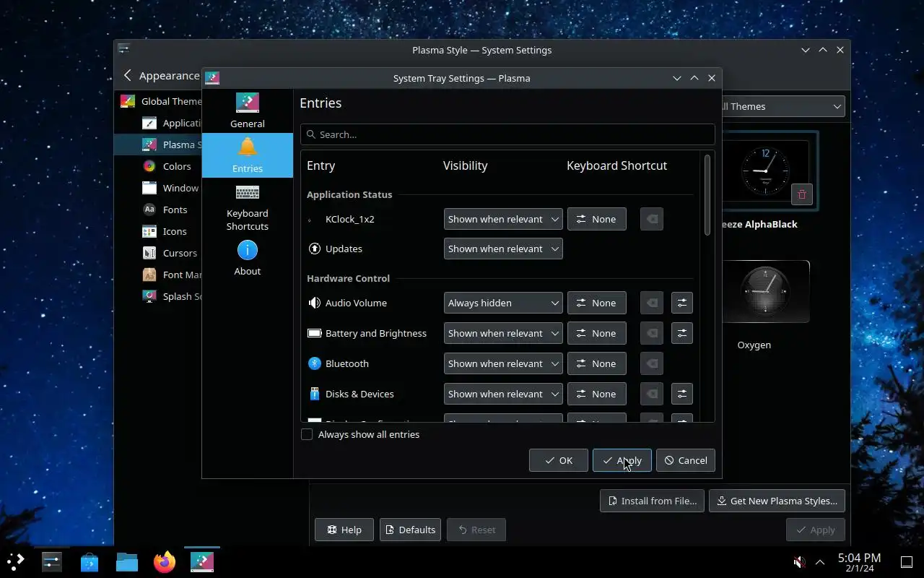Viewport: 924px width, 578px height.
Task: Open Disks & Devices visibility dropdown
Action: 503,394
